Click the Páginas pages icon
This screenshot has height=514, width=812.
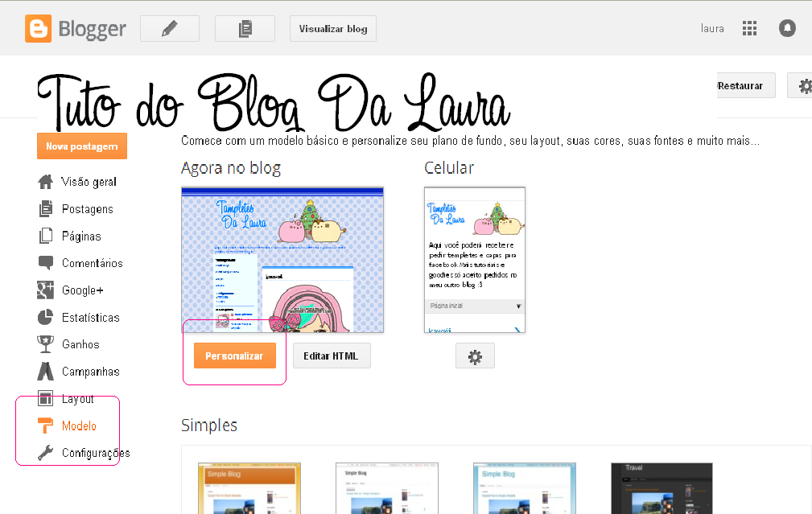coord(46,236)
